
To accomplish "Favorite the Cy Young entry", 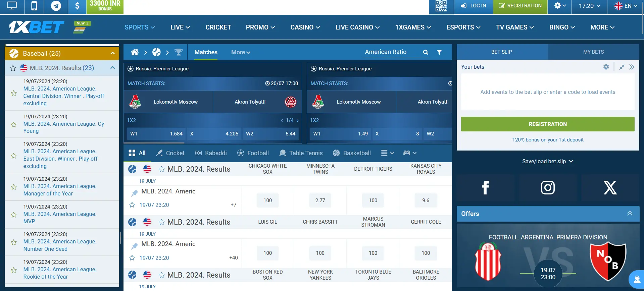I will 14,124.
